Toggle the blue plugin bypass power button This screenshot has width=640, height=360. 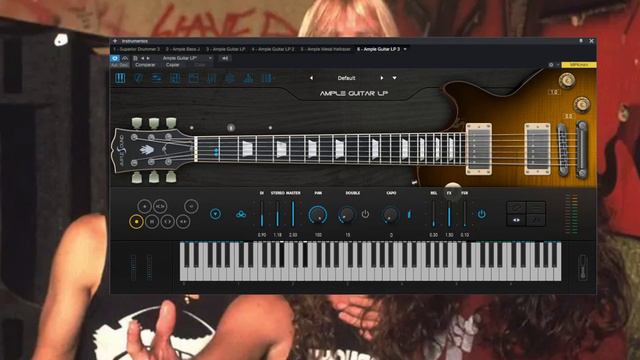click(115, 58)
